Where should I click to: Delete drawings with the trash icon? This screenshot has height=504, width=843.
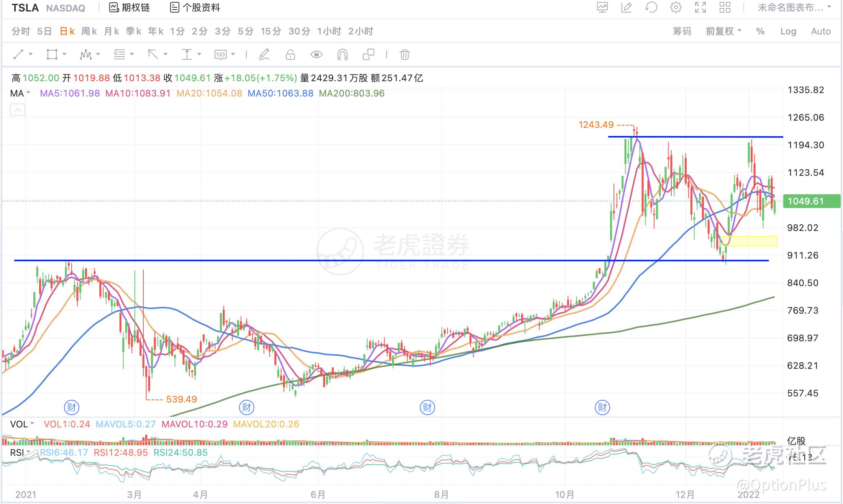(x=405, y=55)
